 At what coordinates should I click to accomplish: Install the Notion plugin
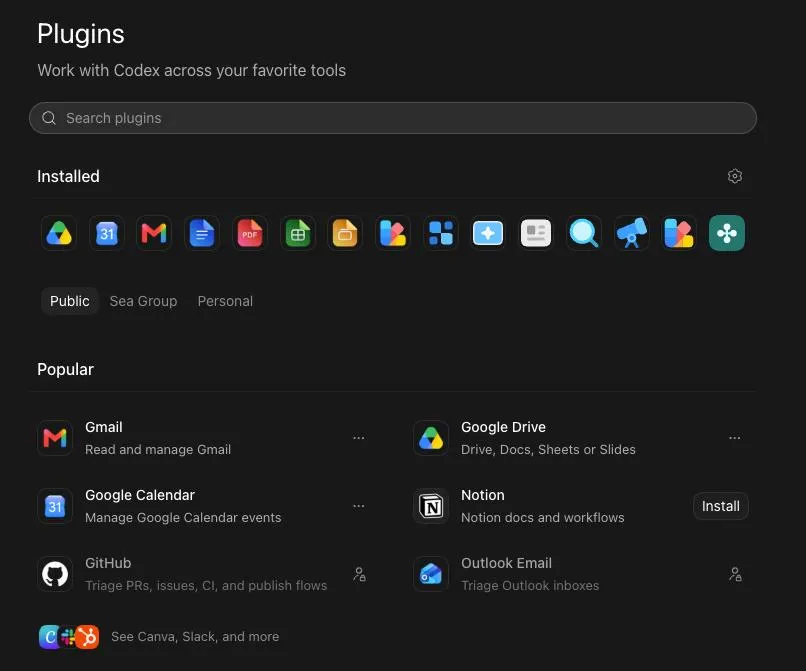(x=721, y=506)
